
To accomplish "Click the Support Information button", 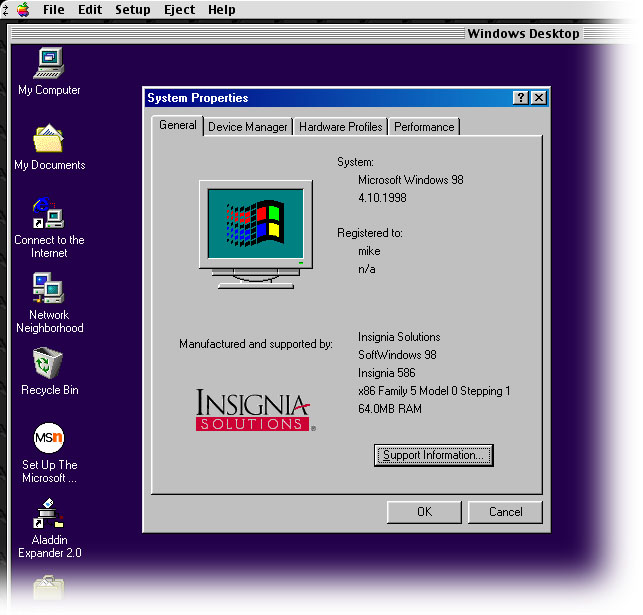I will point(433,455).
